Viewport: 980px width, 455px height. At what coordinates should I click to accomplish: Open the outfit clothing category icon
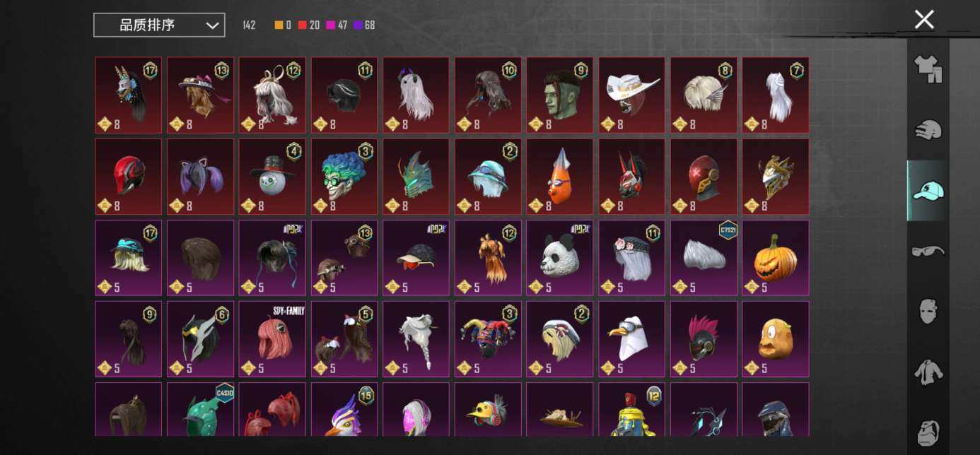click(x=928, y=69)
